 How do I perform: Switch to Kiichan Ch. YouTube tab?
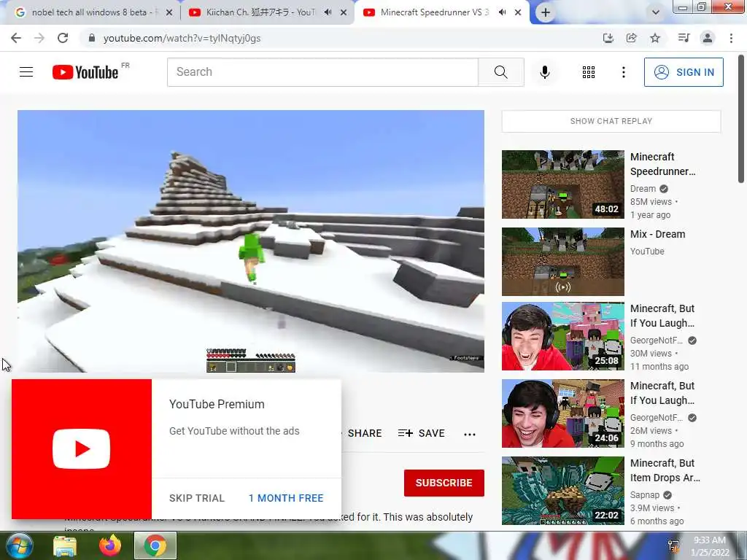[260, 13]
